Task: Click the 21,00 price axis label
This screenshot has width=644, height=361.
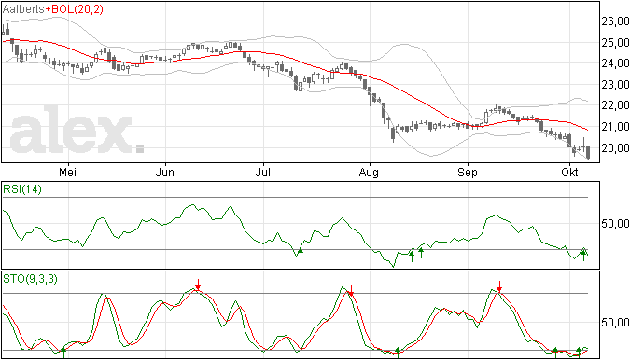Action: point(615,127)
